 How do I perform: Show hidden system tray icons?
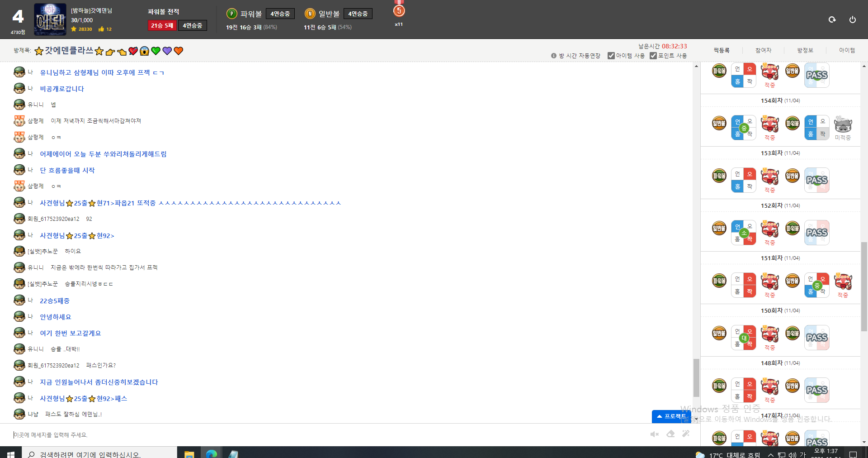(770, 455)
